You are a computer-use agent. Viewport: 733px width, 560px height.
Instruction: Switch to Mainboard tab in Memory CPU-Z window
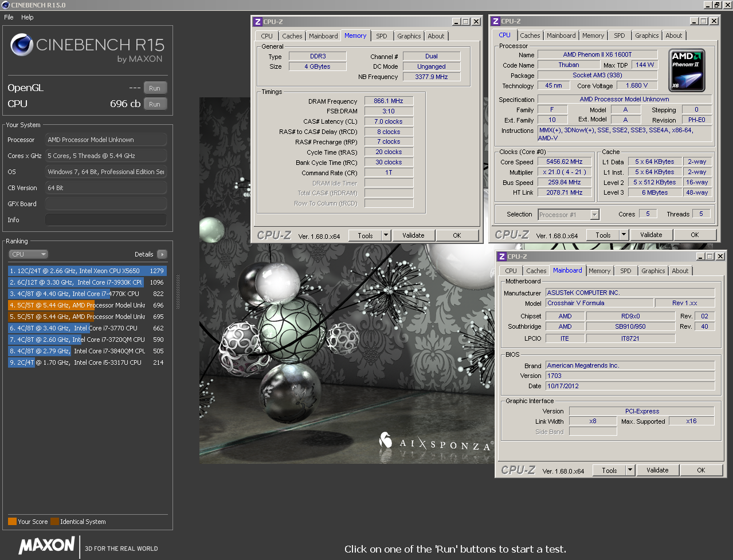tap(323, 36)
